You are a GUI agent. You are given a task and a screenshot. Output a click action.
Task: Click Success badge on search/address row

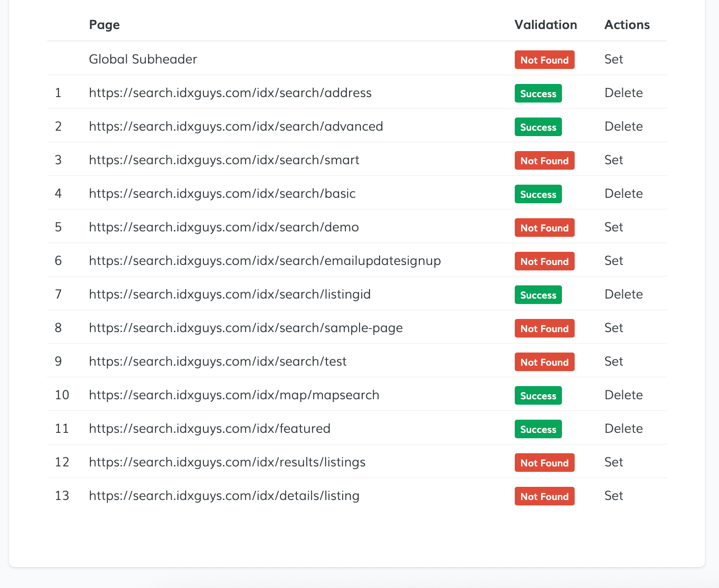[538, 93]
